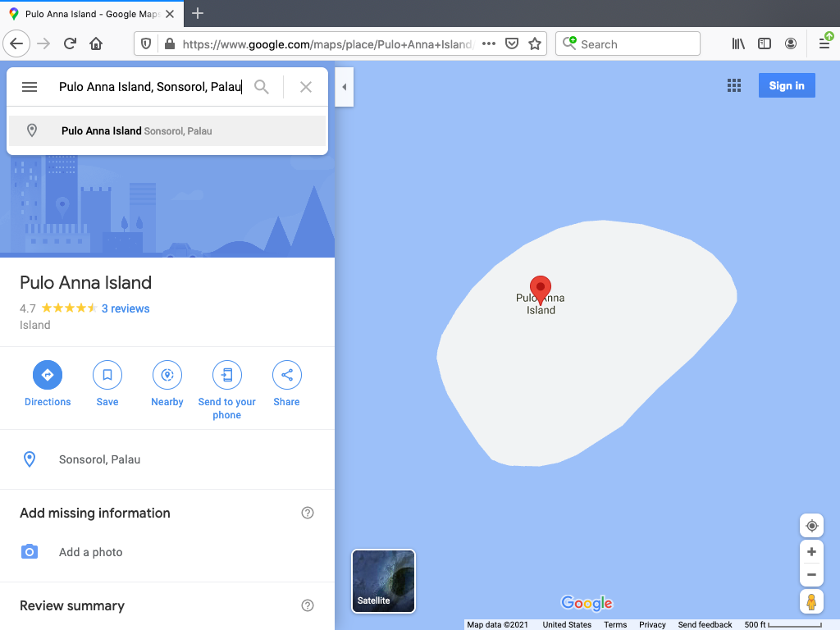Open the Google apps grid

[x=734, y=86]
